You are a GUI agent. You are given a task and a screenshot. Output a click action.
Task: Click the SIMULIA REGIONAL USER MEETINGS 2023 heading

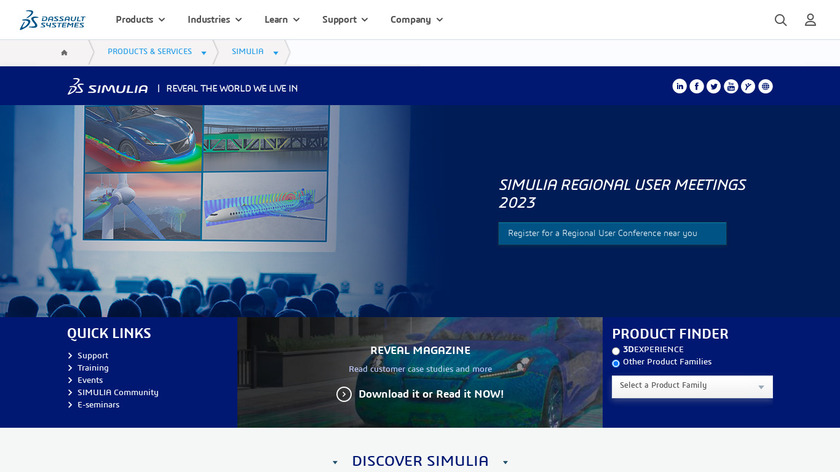click(622, 193)
